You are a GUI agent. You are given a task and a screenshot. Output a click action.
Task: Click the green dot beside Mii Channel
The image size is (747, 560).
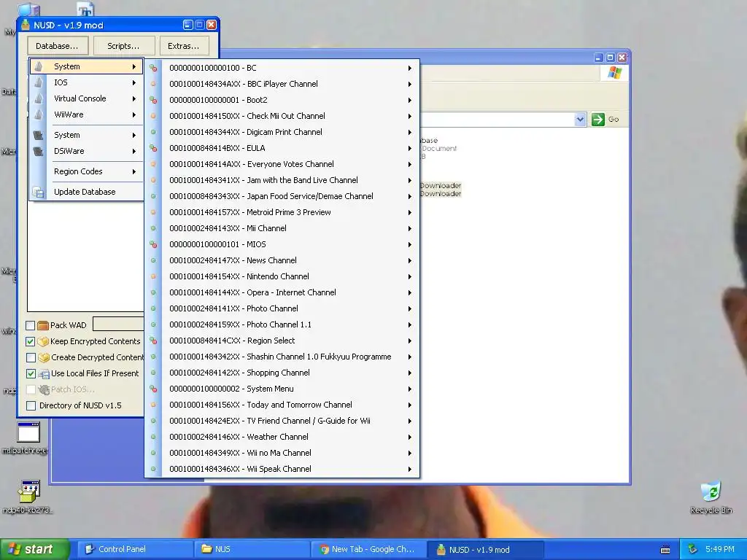[x=153, y=228]
